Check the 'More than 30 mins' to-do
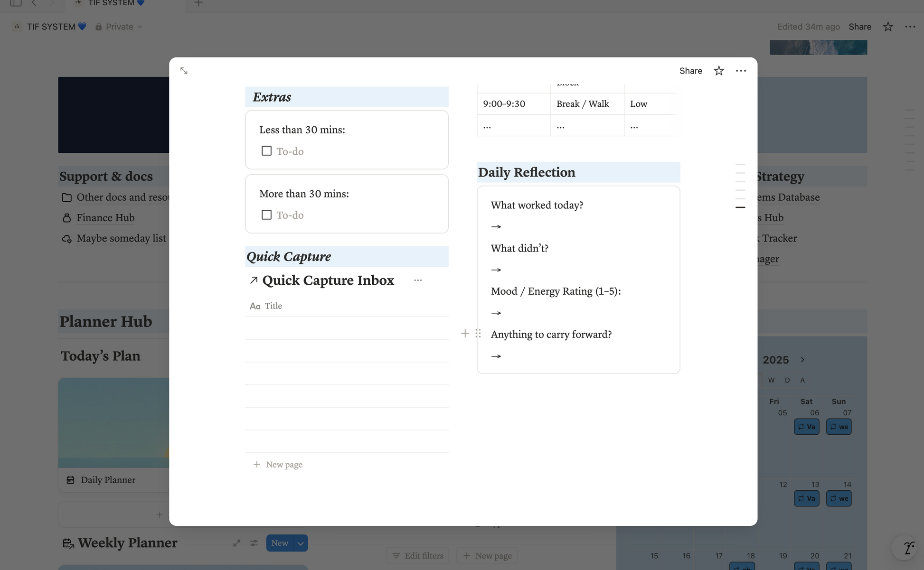This screenshot has width=924, height=570. pos(266,215)
